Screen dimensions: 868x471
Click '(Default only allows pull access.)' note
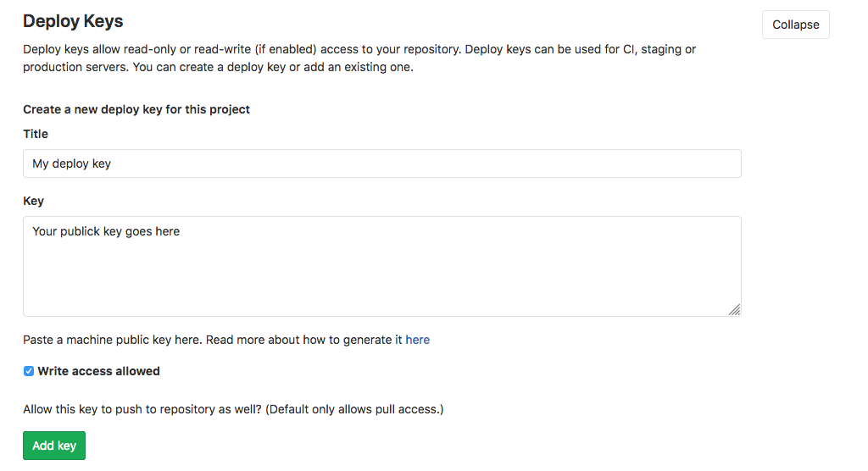coord(354,409)
